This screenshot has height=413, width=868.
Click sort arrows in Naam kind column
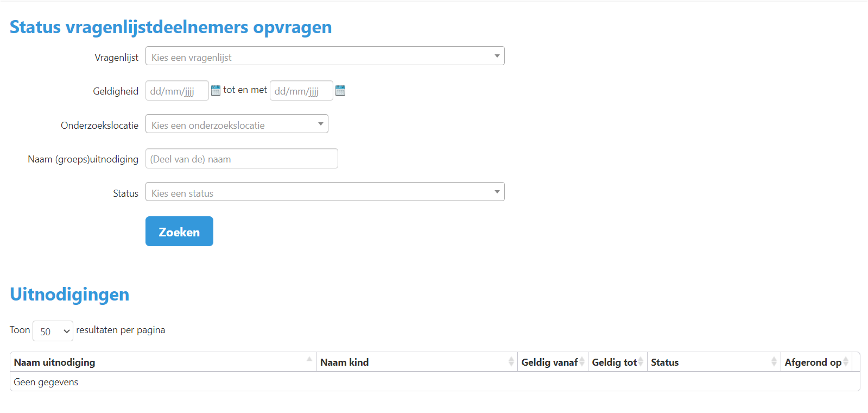pyautogui.click(x=511, y=362)
